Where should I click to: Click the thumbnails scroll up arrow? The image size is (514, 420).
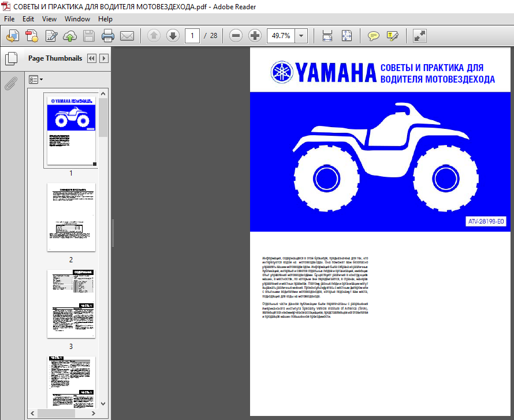[x=103, y=94]
